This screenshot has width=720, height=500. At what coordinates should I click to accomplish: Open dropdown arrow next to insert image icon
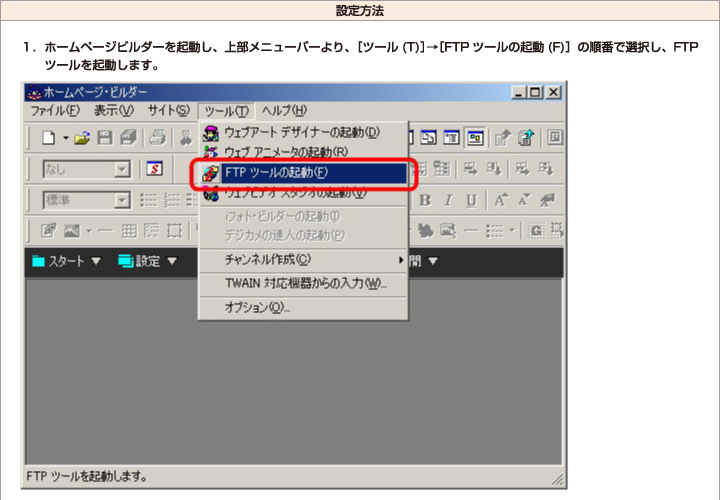pyautogui.click(x=89, y=231)
